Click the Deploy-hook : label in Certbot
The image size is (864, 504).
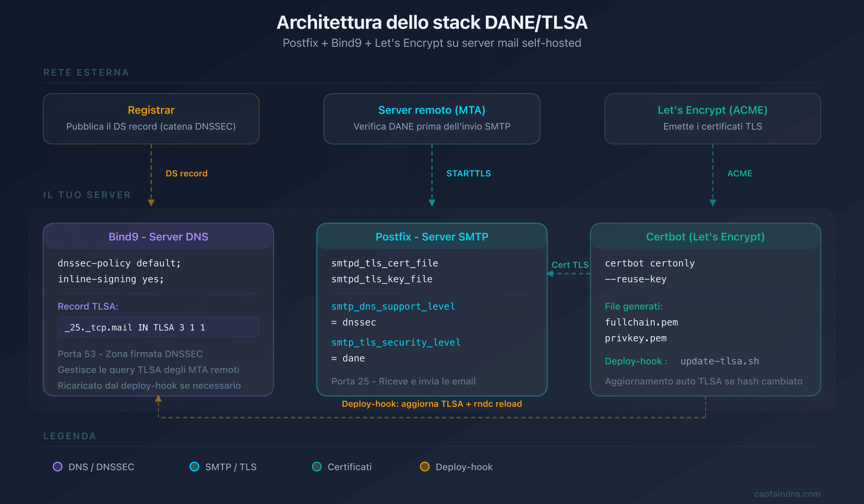(636, 361)
